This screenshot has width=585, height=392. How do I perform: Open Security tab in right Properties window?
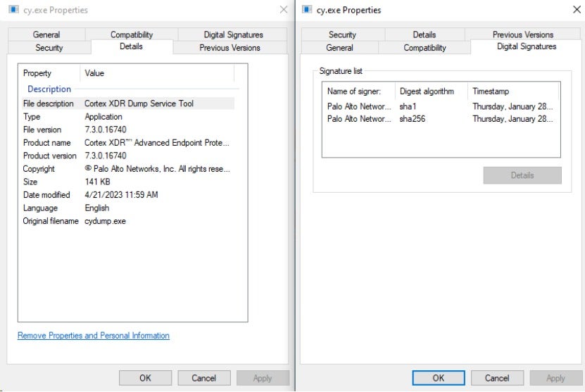[342, 34]
